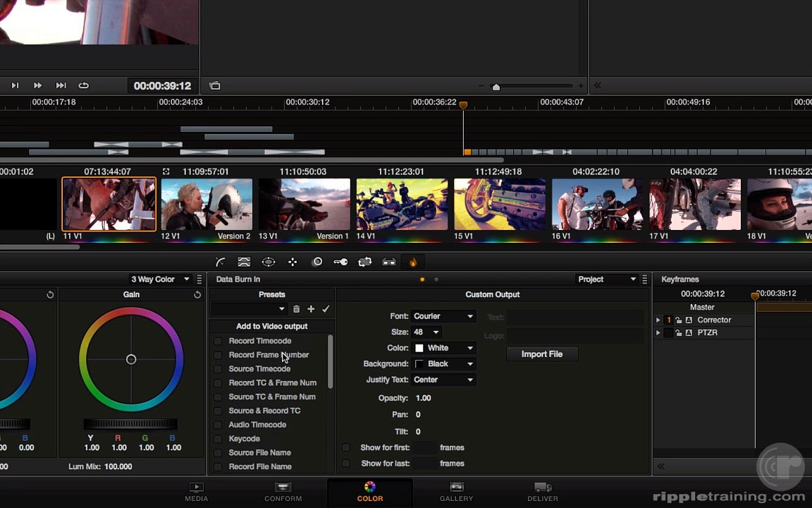
Task: Switch to the Media page
Action: (196, 492)
